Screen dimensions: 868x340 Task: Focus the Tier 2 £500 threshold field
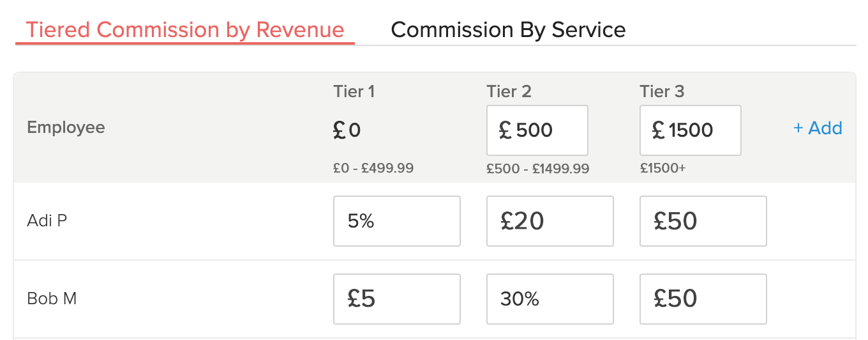[x=537, y=130]
